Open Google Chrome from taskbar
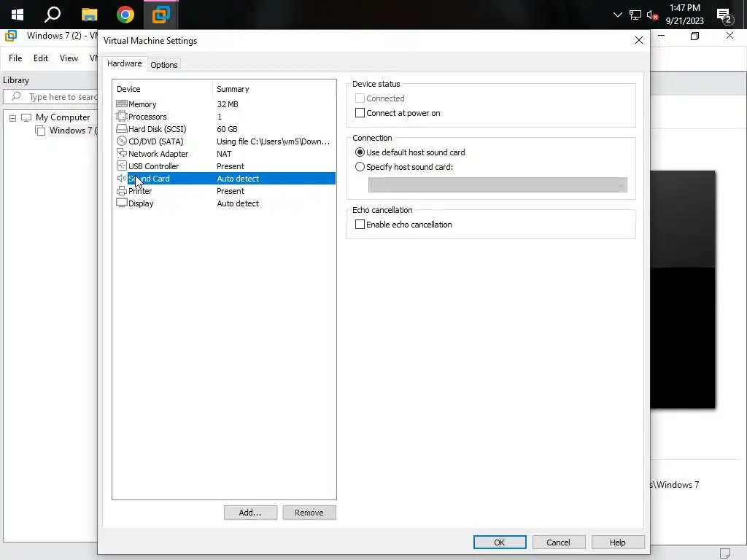 point(125,15)
